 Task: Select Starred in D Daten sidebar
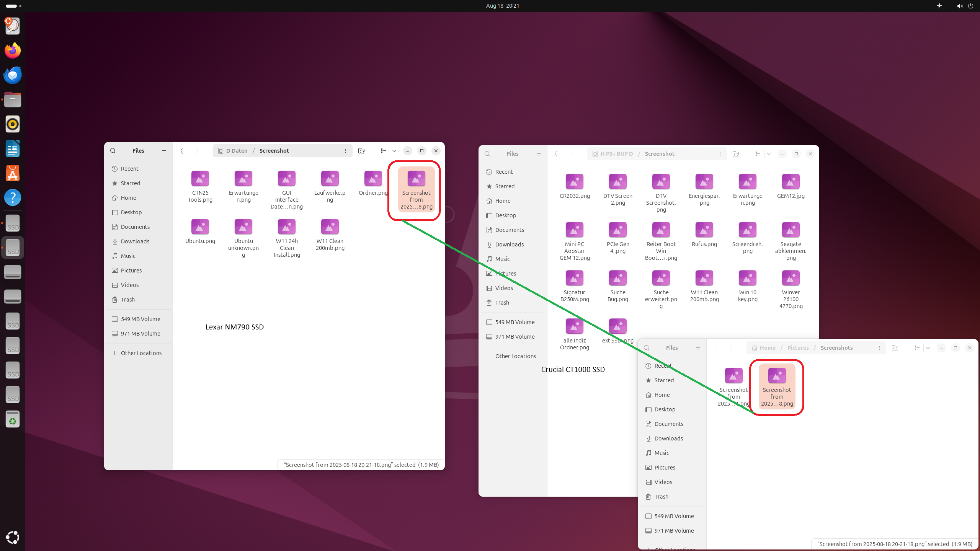(x=130, y=183)
